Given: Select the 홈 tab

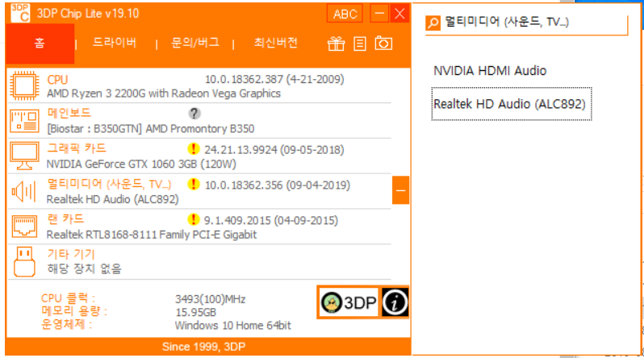Looking at the screenshot, I should coord(40,44).
